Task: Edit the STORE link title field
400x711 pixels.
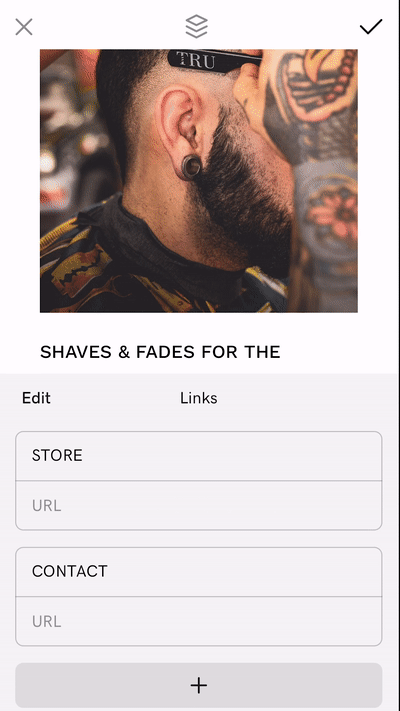Action: 199,456
